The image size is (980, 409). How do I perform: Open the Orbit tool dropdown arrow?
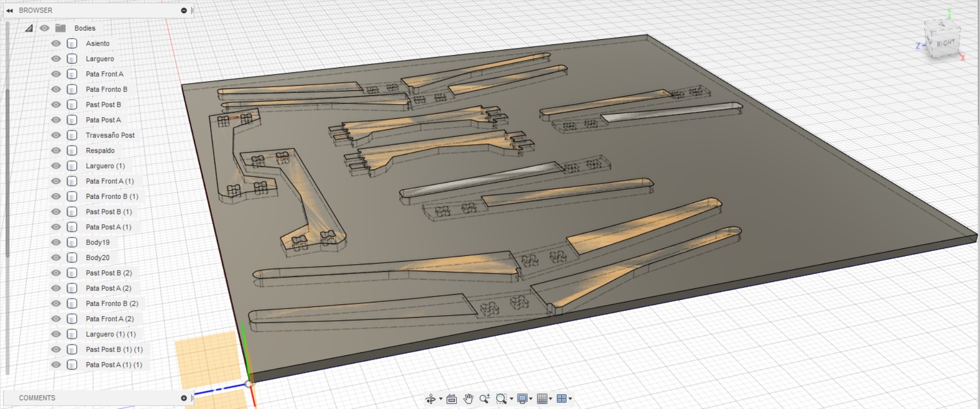pyautogui.click(x=440, y=399)
